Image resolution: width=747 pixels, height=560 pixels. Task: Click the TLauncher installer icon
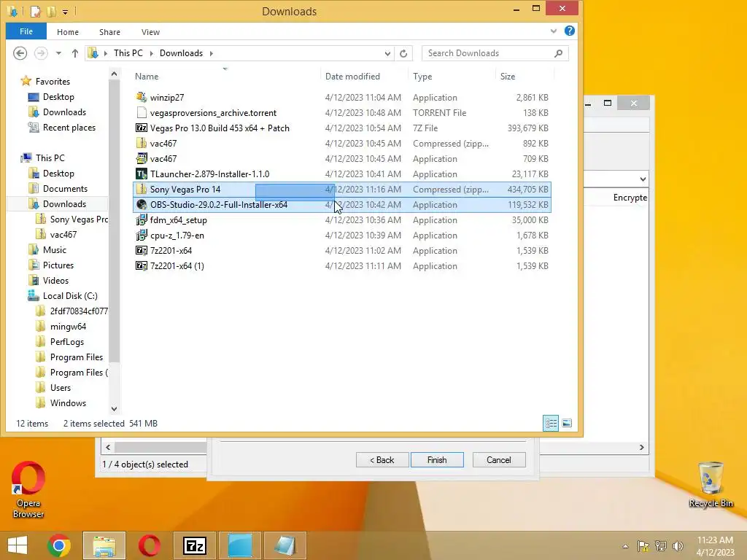pyautogui.click(x=142, y=174)
